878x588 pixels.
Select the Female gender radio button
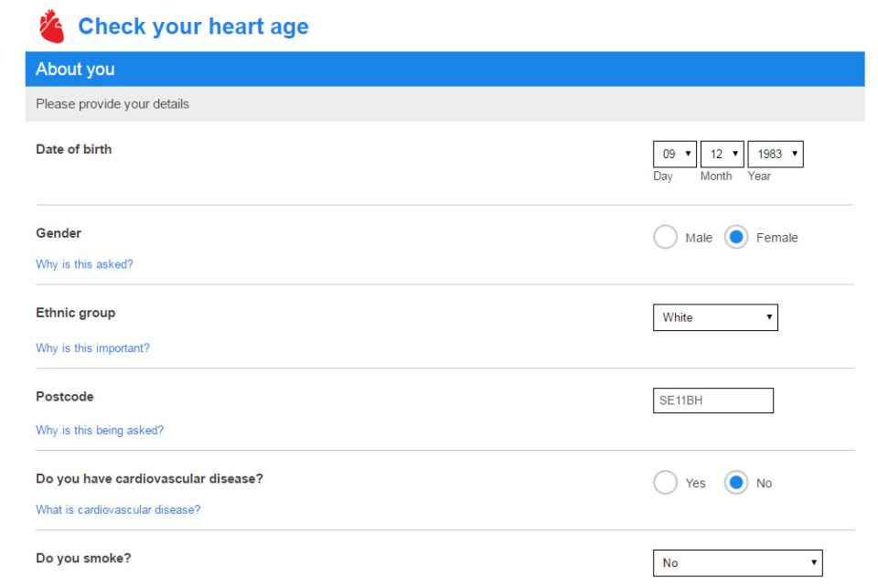[x=735, y=237]
